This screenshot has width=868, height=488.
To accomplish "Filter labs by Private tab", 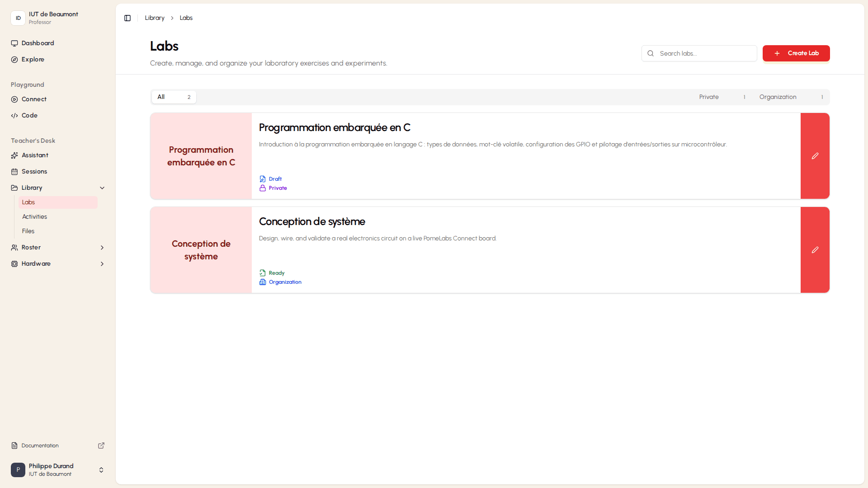I will pyautogui.click(x=722, y=97).
